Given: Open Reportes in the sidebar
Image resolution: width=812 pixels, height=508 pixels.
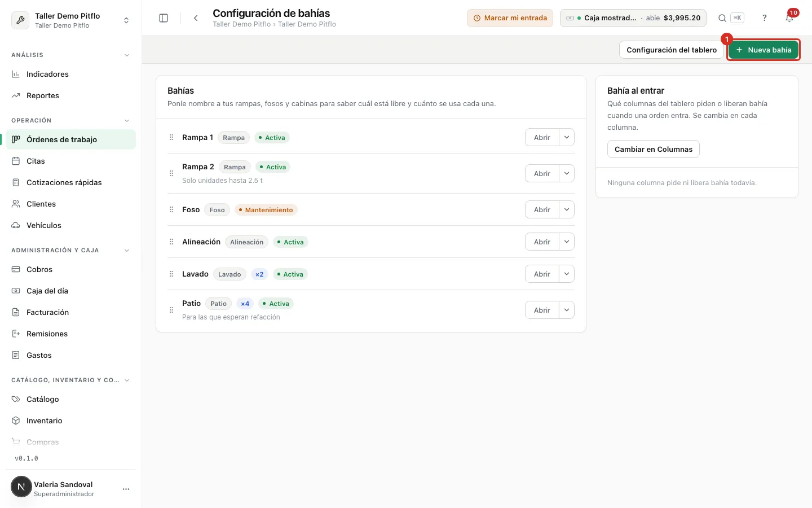Looking at the screenshot, I should coord(70,95).
